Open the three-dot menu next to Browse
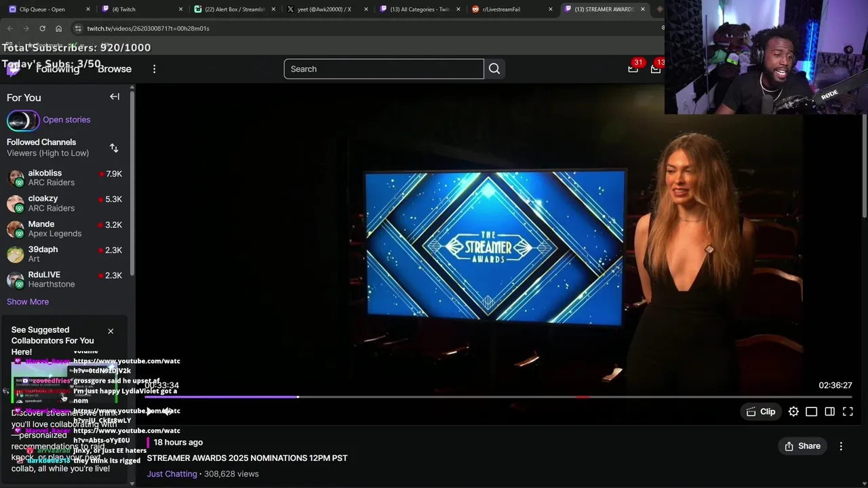Image resolution: width=868 pixels, height=488 pixels. 154,68
